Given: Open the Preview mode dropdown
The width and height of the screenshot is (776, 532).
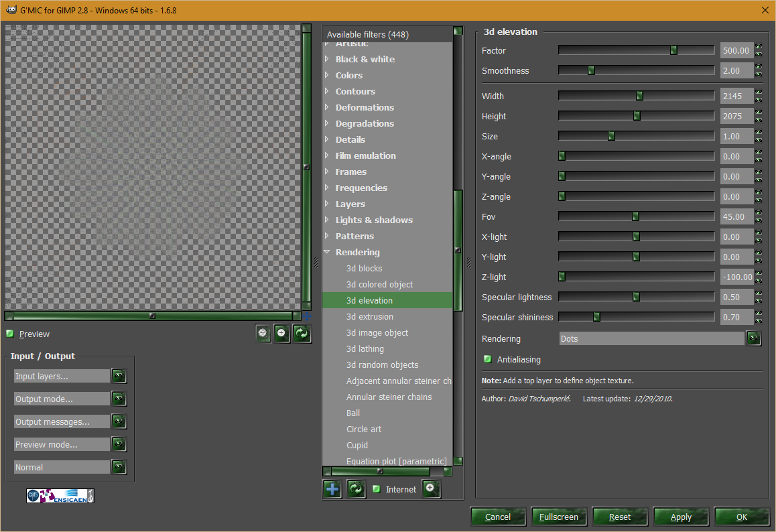Looking at the screenshot, I should (x=119, y=444).
